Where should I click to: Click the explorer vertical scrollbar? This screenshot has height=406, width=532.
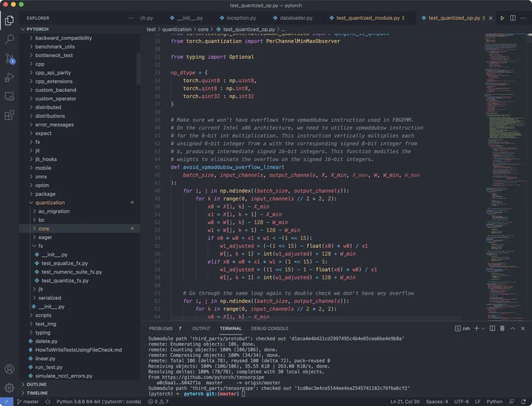click(138, 68)
